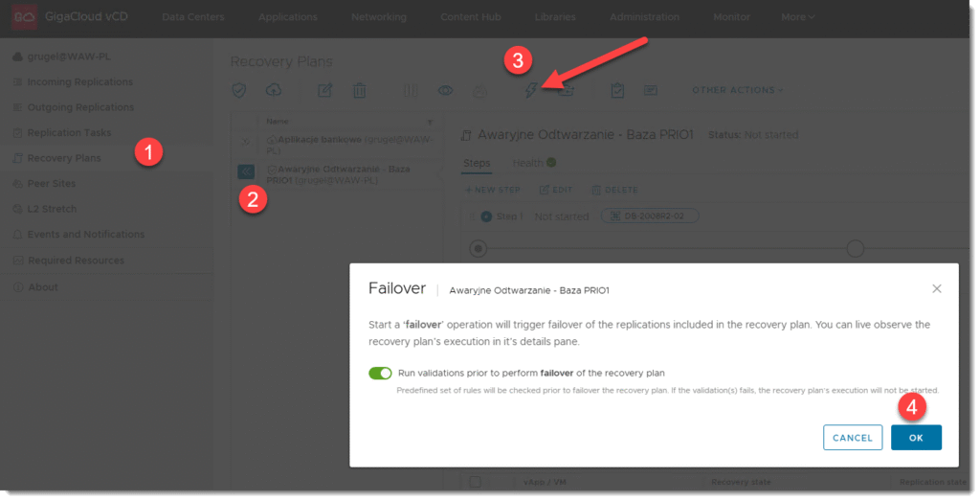Click the cloud upload icon in toolbar

click(274, 90)
